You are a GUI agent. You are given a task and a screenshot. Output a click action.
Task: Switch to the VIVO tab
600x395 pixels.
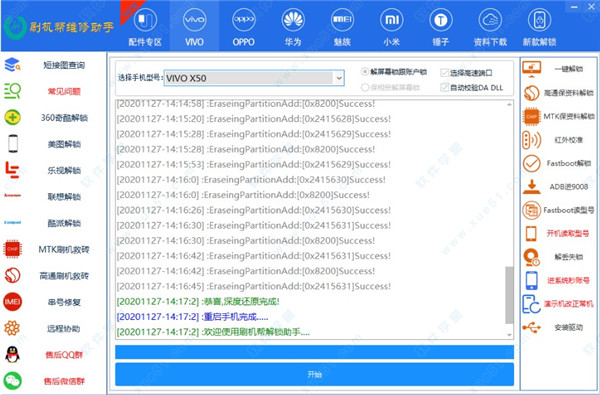click(x=194, y=26)
